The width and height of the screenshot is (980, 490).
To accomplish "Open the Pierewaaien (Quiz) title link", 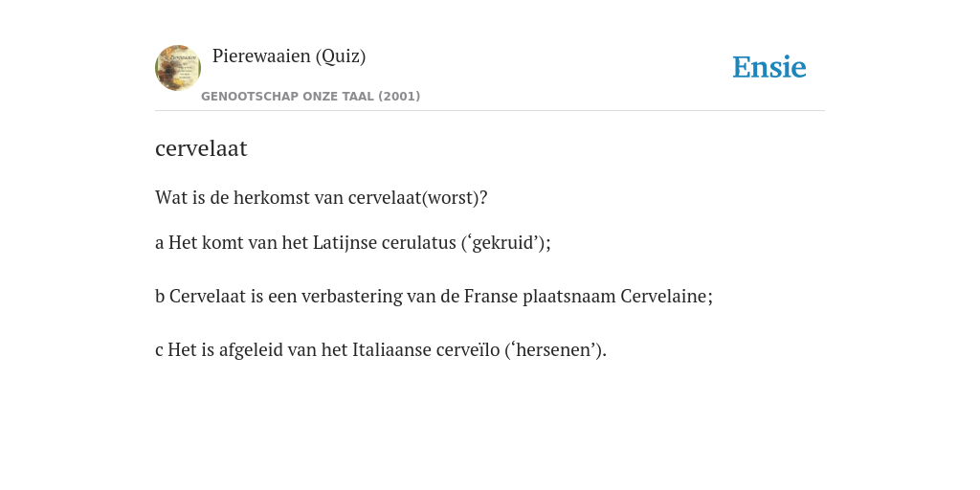I will [289, 56].
